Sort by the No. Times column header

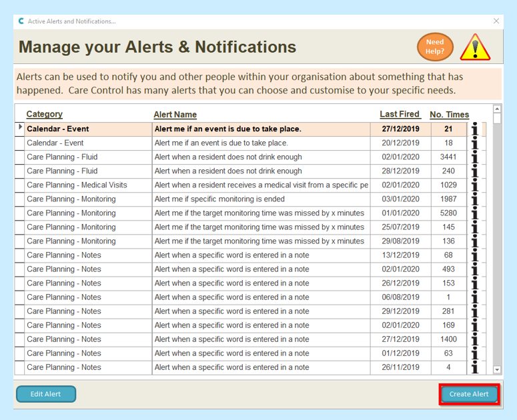click(x=449, y=114)
